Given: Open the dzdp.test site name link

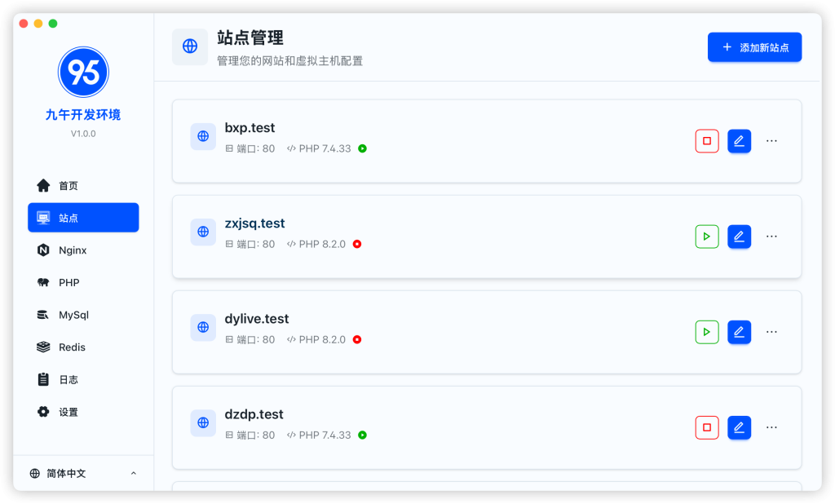Looking at the screenshot, I should point(254,414).
